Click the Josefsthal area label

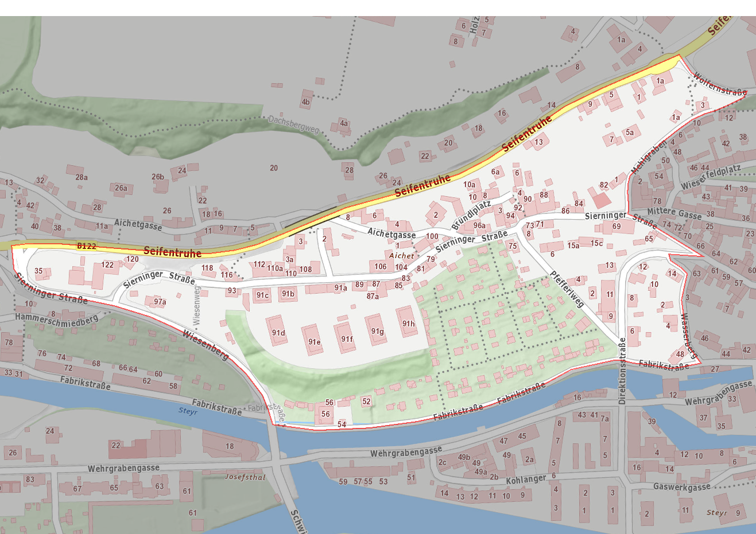245,477
